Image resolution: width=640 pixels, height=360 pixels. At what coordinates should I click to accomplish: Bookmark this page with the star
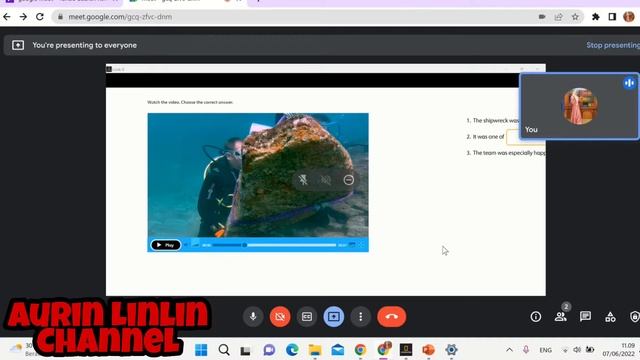(x=575, y=17)
